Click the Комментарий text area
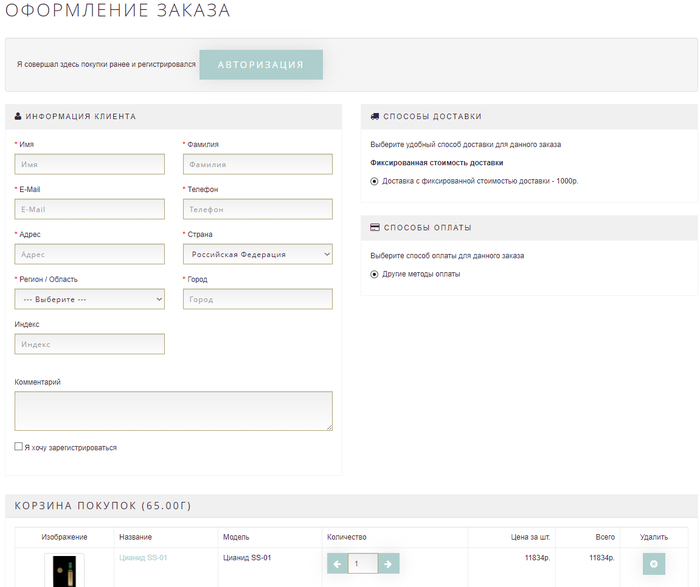700x587 pixels. (173, 410)
